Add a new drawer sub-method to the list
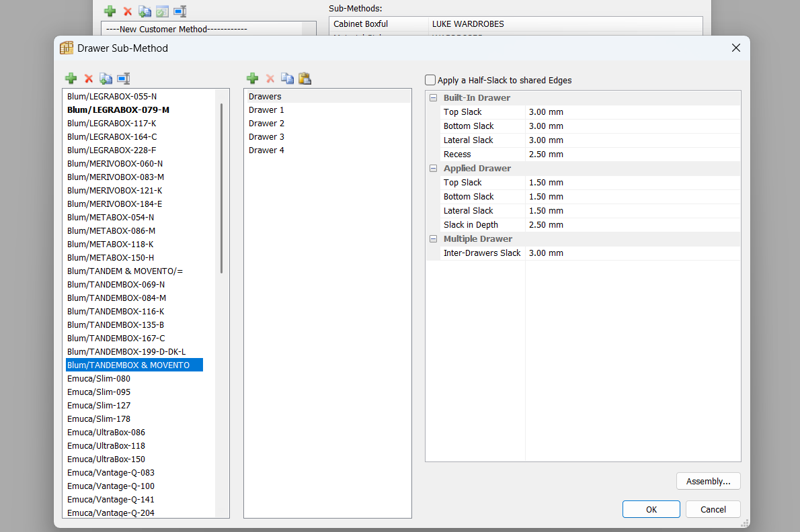 [71, 79]
